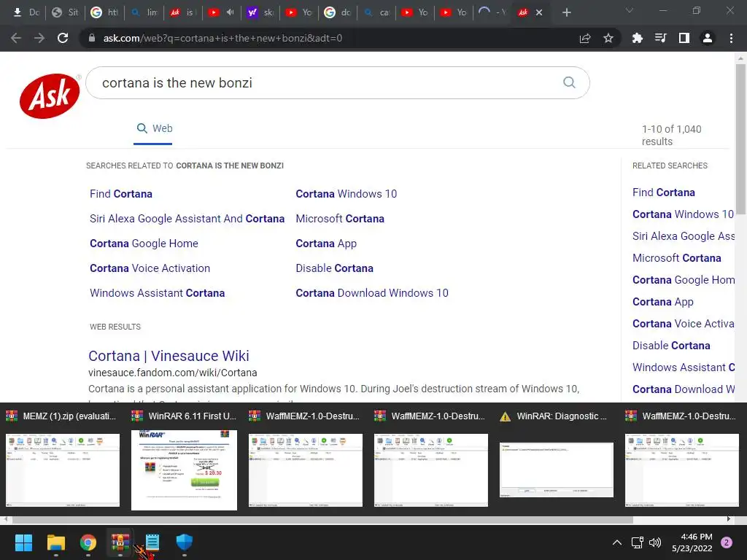This screenshot has width=747, height=560.
Task: View site lock icon info
Action: (x=91, y=38)
